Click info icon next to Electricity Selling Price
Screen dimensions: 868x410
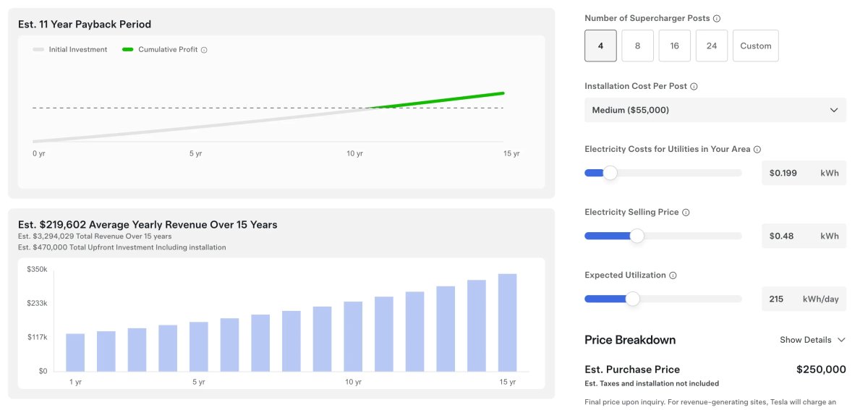pyautogui.click(x=686, y=213)
